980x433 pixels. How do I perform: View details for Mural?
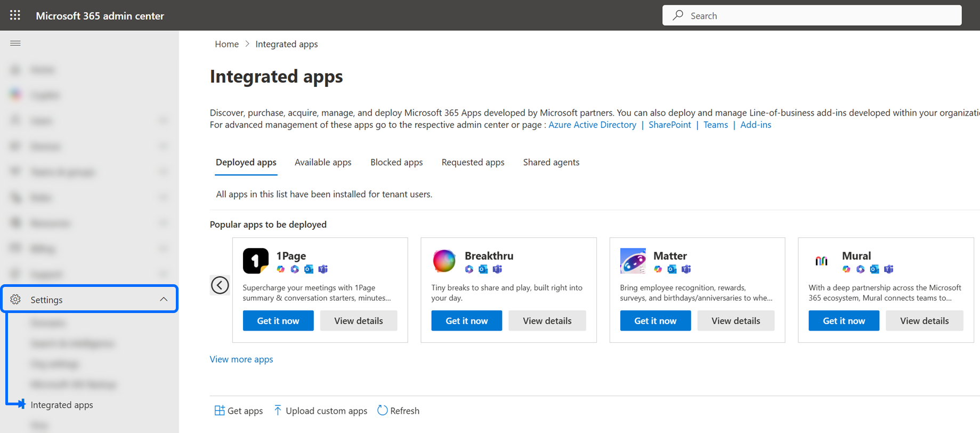click(x=925, y=320)
